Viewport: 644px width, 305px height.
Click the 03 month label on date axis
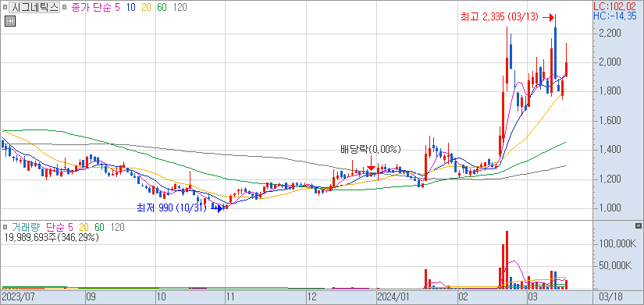tap(533, 296)
